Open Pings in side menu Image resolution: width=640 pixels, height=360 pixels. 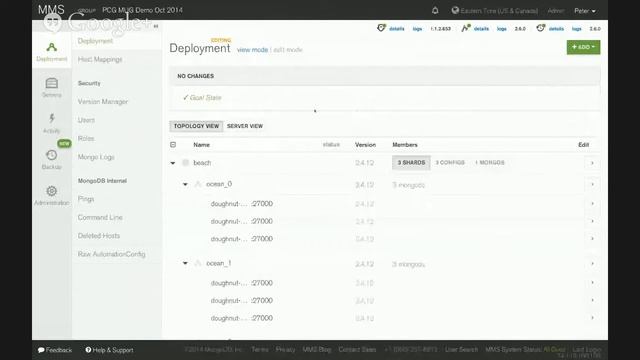click(x=86, y=199)
